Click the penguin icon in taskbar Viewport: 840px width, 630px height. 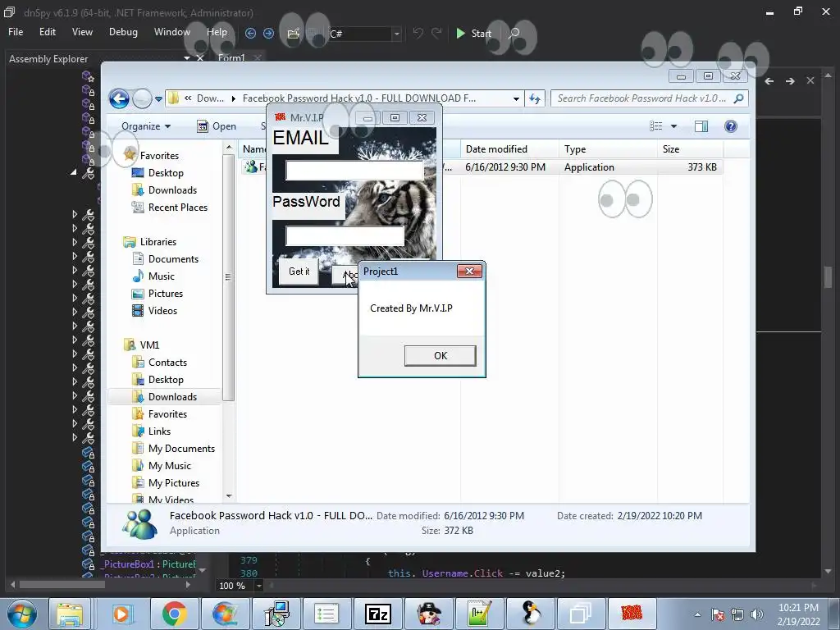pyautogui.click(x=531, y=614)
